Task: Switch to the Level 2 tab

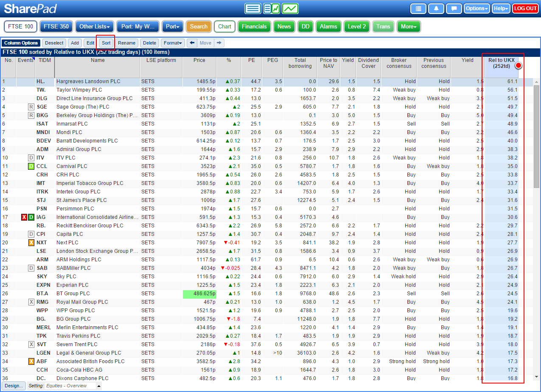Action: click(x=357, y=26)
